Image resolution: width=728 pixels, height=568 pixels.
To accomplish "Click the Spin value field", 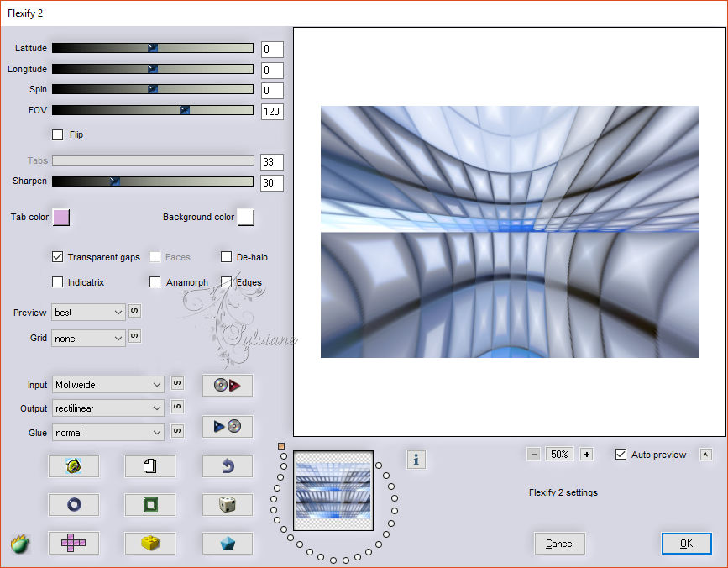I will tap(272, 91).
